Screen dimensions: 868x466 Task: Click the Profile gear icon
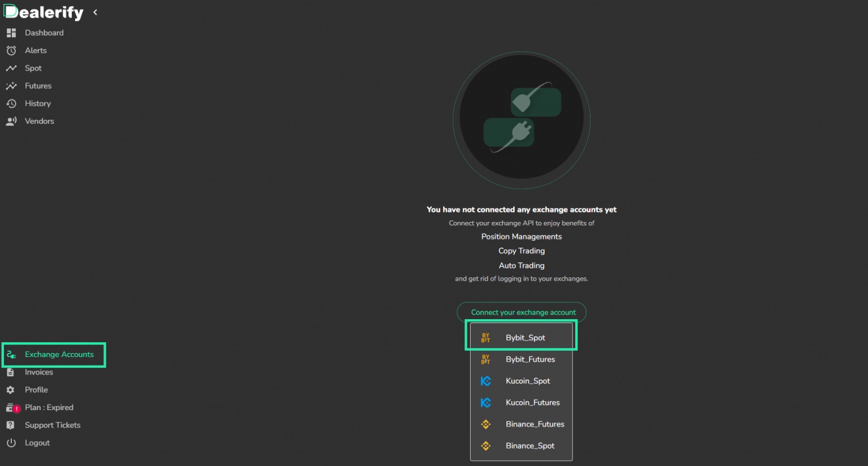click(x=10, y=390)
